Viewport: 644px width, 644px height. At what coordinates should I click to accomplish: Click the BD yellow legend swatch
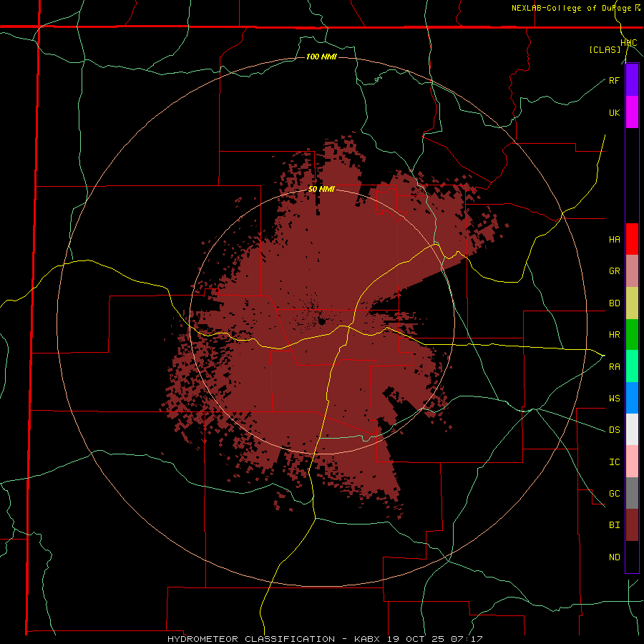(632, 303)
